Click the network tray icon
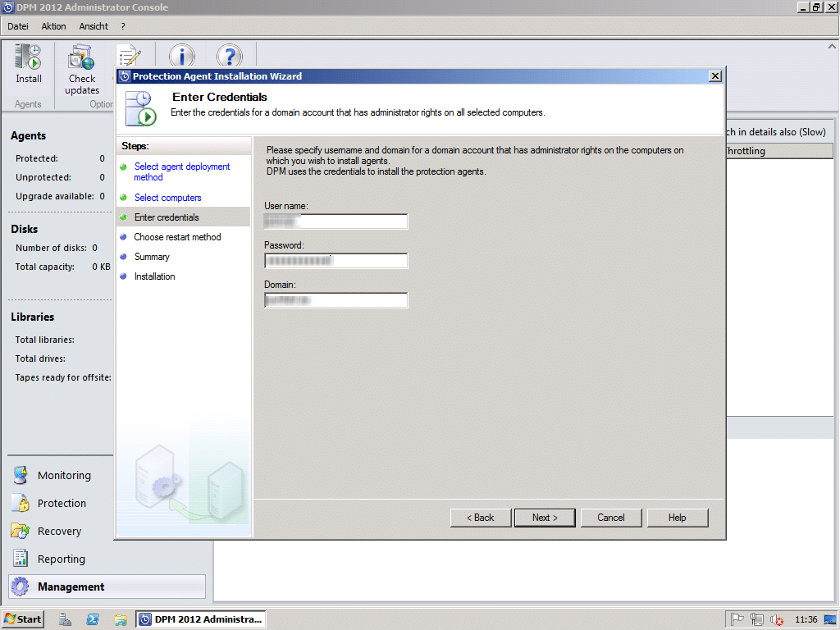The image size is (840, 630). pos(757,619)
